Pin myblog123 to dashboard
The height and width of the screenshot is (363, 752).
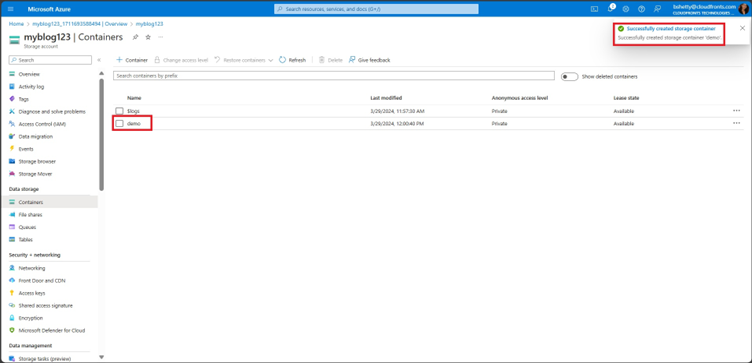click(136, 37)
